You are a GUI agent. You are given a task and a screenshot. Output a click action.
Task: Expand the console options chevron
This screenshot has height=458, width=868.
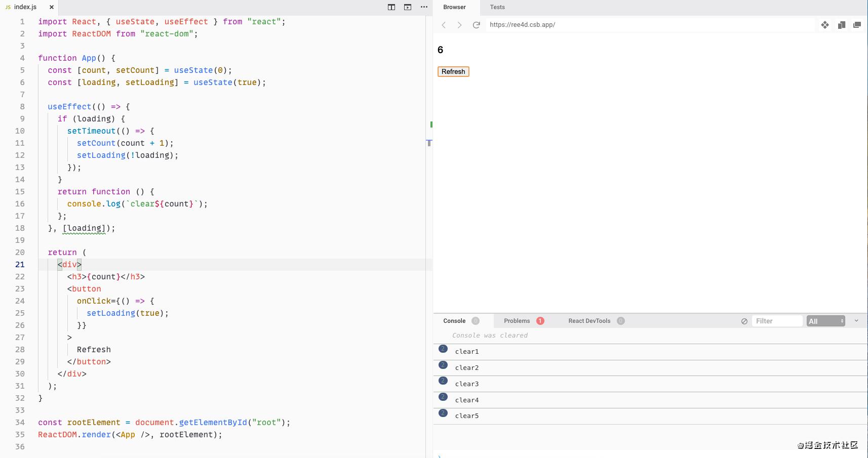point(856,320)
